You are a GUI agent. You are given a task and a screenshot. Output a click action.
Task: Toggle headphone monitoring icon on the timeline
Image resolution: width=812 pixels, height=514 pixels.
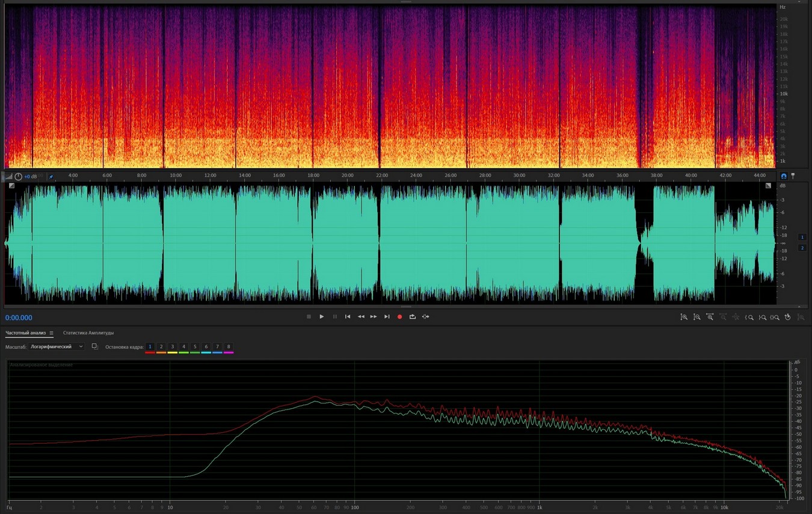coord(783,176)
